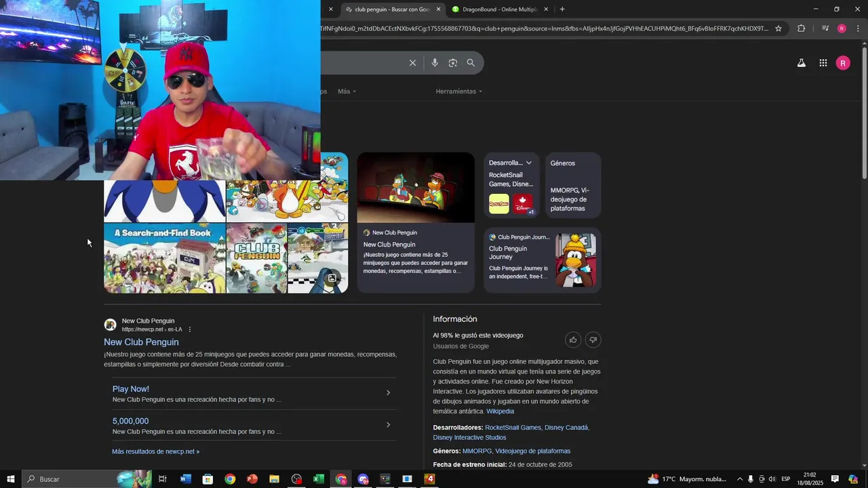
Task: Open weather widget showing 17°C
Action: coord(687,479)
